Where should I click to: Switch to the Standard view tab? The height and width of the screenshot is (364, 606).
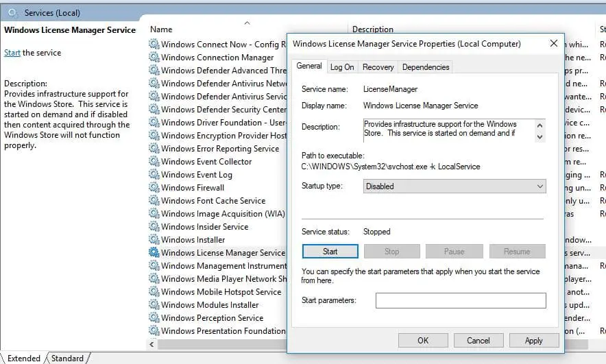pos(67,359)
